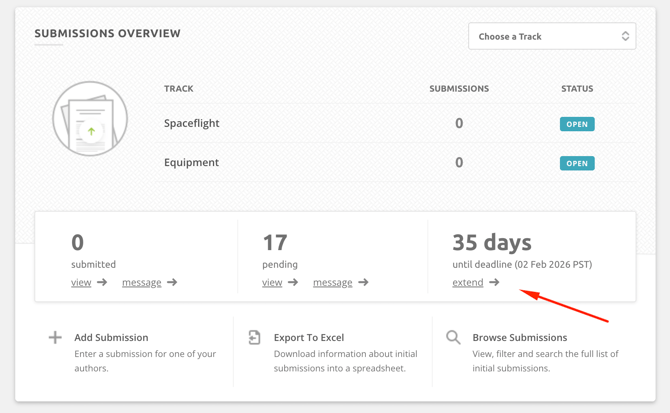This screenshot has height=413, width=670.
Task: Select the Spaceflight track row
Action: [x=192, y=124]
